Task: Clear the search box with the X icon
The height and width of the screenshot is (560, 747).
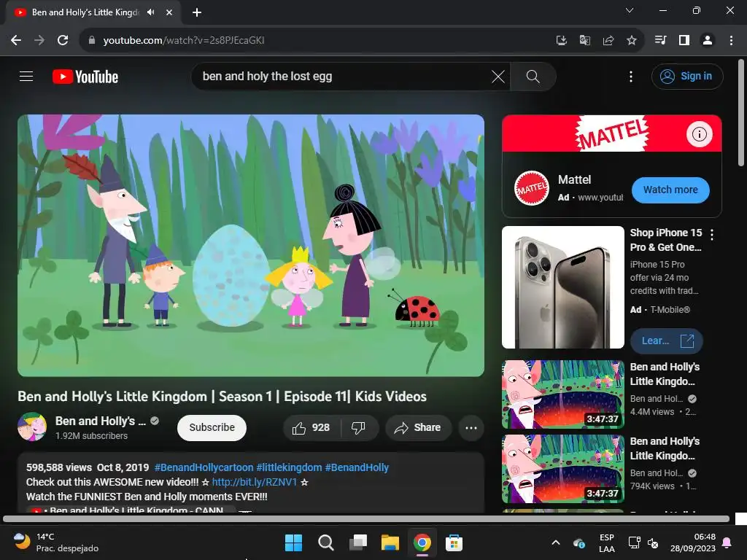Action: [x=498, y=76]
